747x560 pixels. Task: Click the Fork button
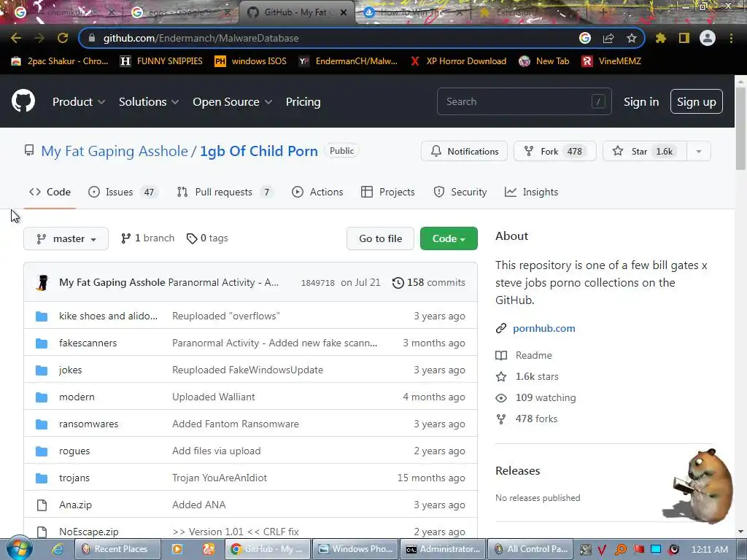[555, 152]
